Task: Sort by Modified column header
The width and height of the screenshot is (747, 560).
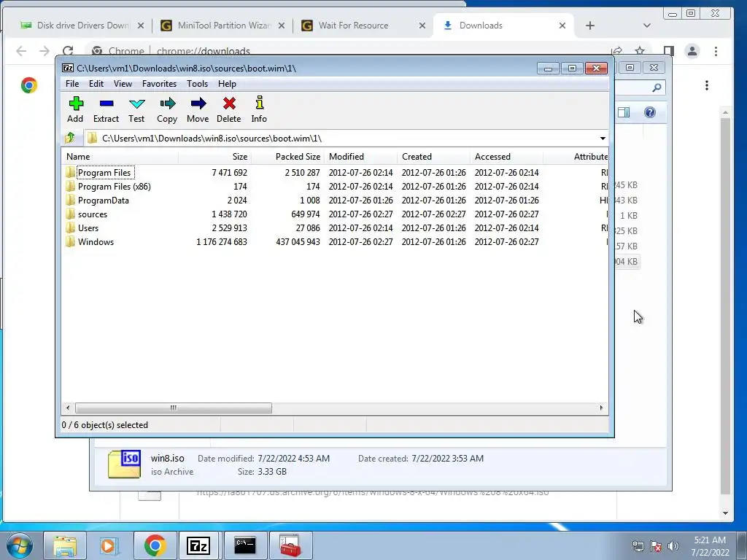Action: coord(360,157)
